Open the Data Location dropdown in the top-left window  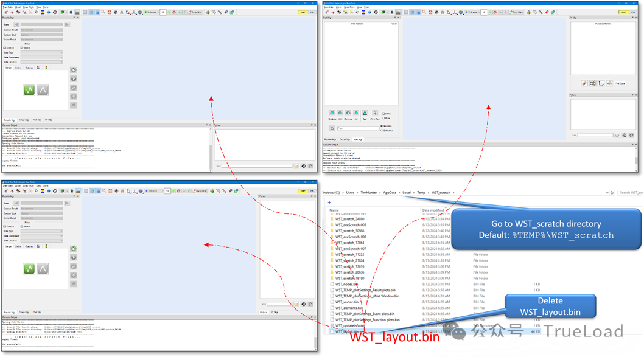(x=42, y=62)
